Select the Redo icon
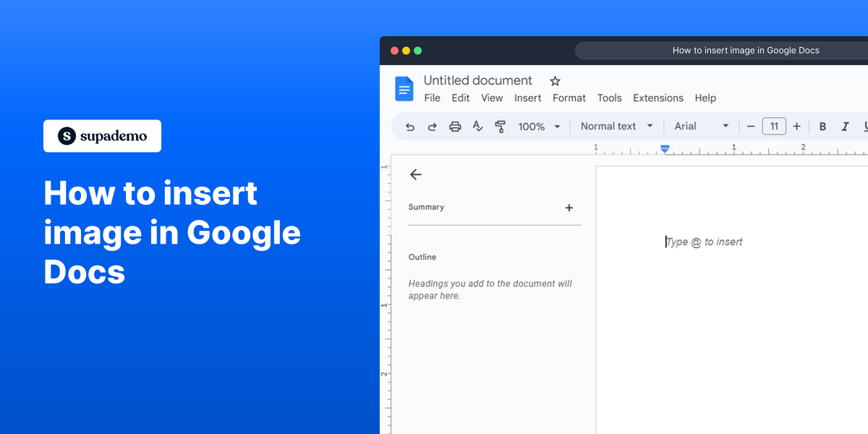Viewport: 868px width, 434px height. pos(432,126)
